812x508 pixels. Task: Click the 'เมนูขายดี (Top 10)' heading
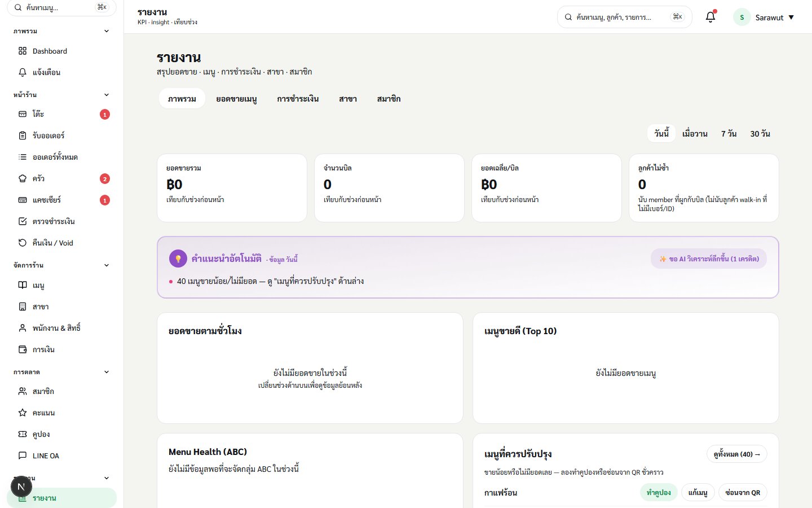pos(520,331)
